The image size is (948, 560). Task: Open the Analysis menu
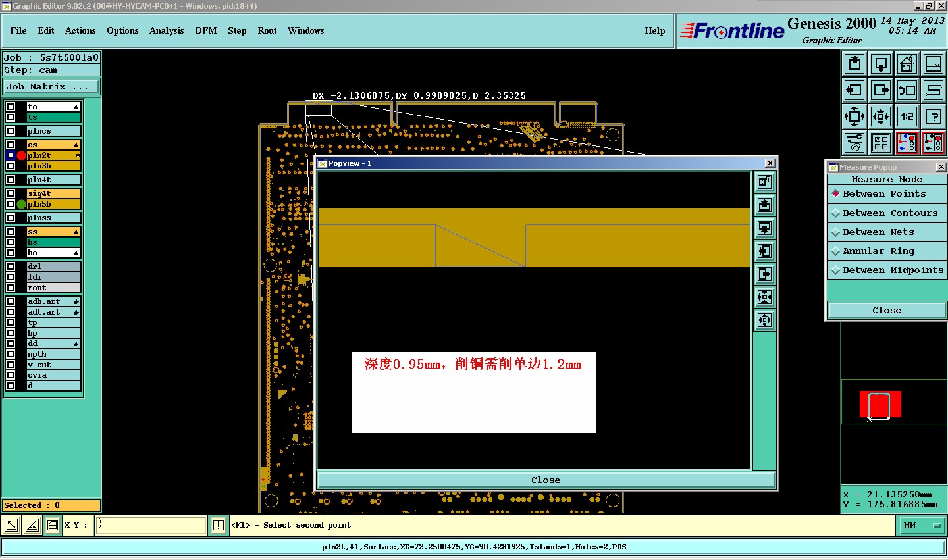click(167, 30)
